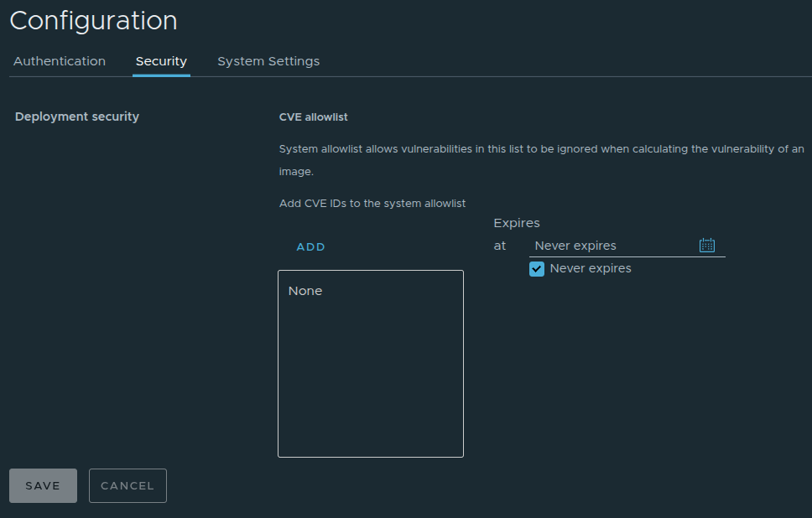
Task: Click the Never expires checkbox label text
Action: pos(590,269)
